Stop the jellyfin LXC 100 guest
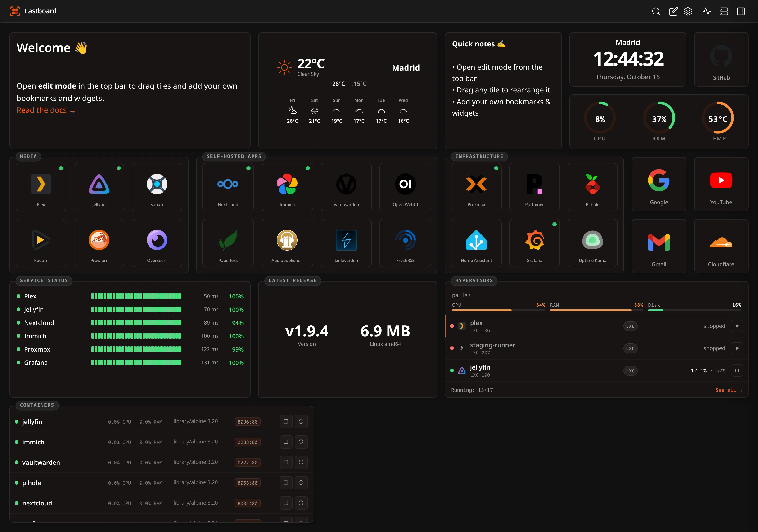The height and width of the screenshot is (532, 758). click(x=737, y=371)
